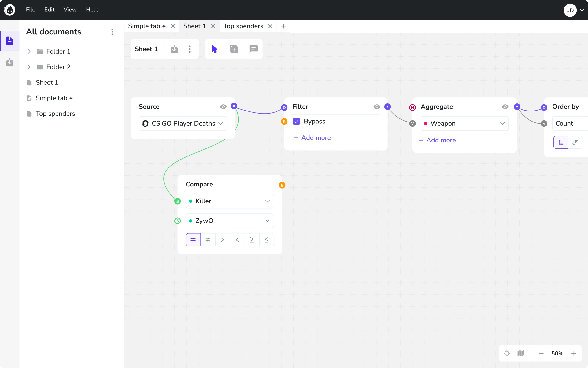Switch to the Top spenders tab

click(243, 26)
